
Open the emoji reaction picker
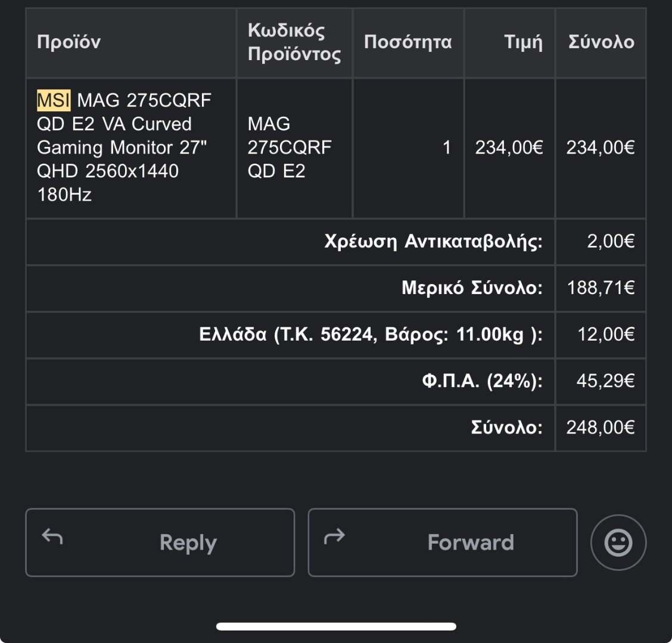[618, 542]
